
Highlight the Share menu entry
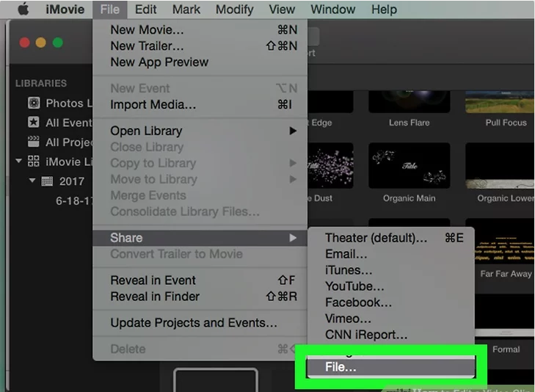coord(200,238)
